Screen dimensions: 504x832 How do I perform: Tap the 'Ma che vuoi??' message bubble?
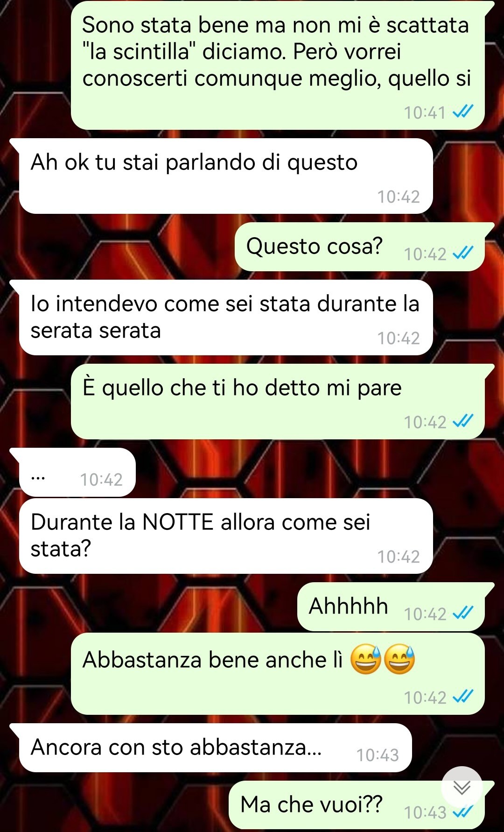[357, 805]
